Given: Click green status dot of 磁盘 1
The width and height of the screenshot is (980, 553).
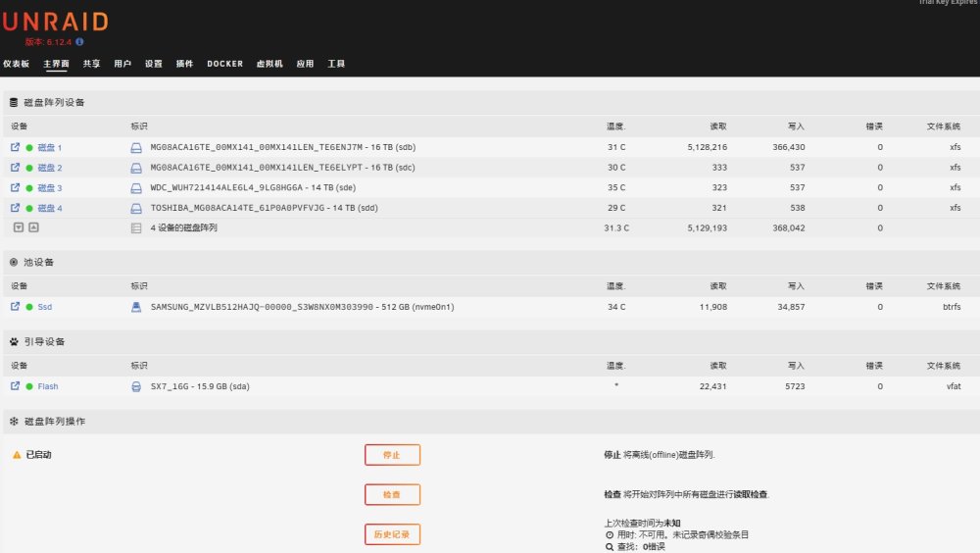Looking at the screenshot, I should tap(29, 148).
